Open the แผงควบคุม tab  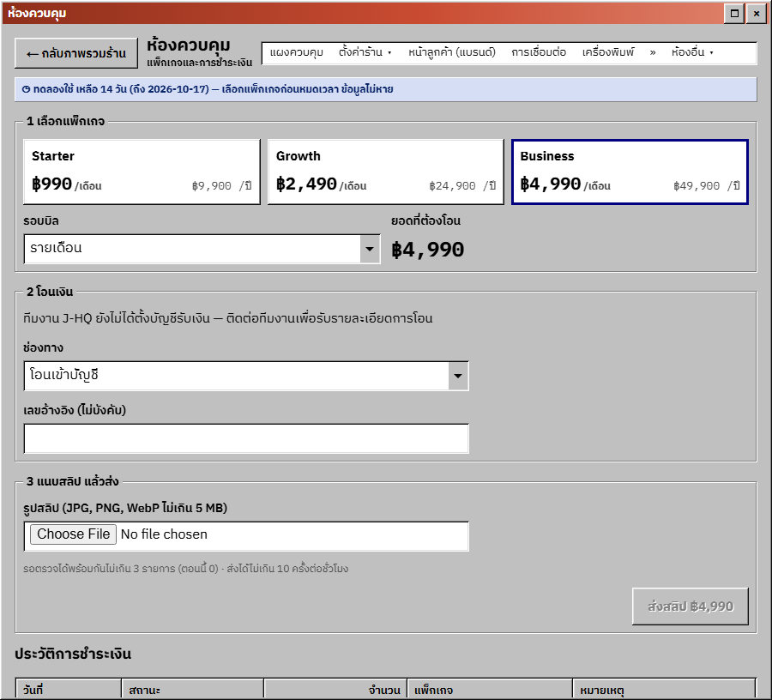click(x=297, y=52)
